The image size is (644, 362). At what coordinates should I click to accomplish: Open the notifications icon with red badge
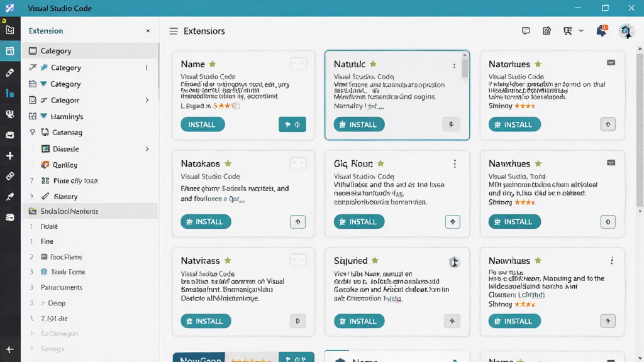click(602, 31)
